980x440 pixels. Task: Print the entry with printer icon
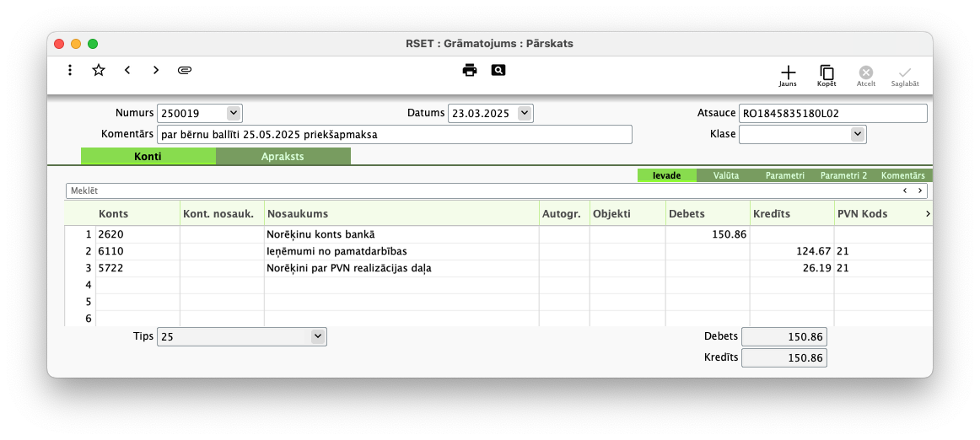pos(470,70)
